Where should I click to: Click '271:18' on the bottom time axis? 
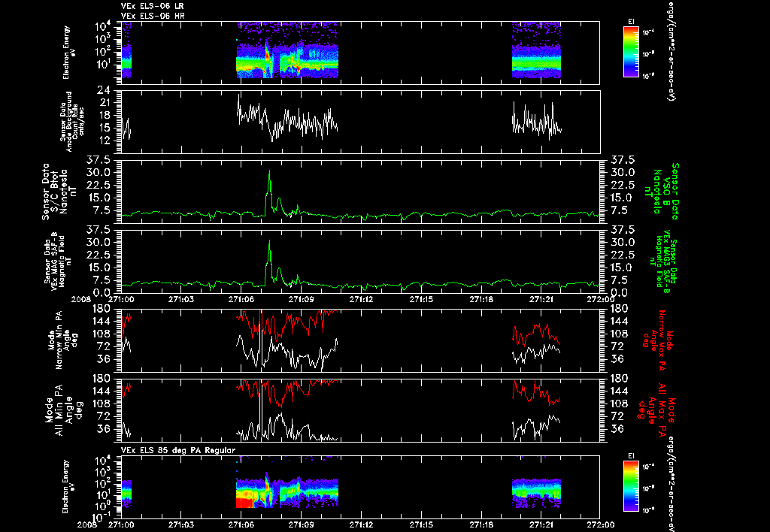pyautogui.click(x=481, y=524)
